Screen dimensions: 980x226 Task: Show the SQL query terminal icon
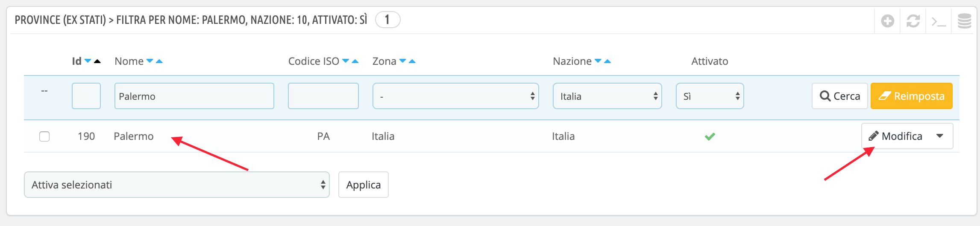tap(939, 21)
